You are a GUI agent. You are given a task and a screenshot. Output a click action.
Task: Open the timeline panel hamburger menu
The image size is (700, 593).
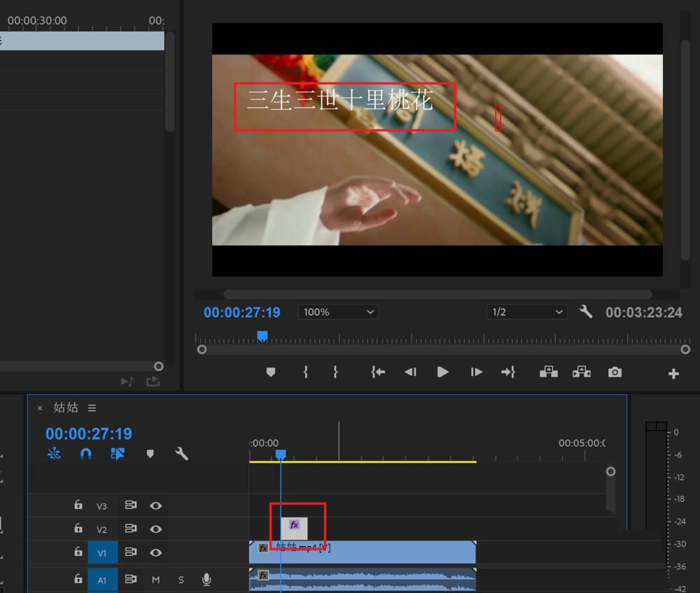[92, 407]
